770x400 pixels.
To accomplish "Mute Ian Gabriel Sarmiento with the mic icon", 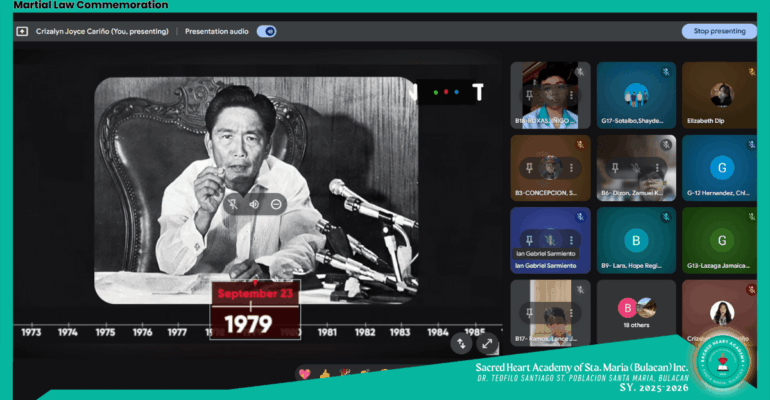I will (550, 240).
